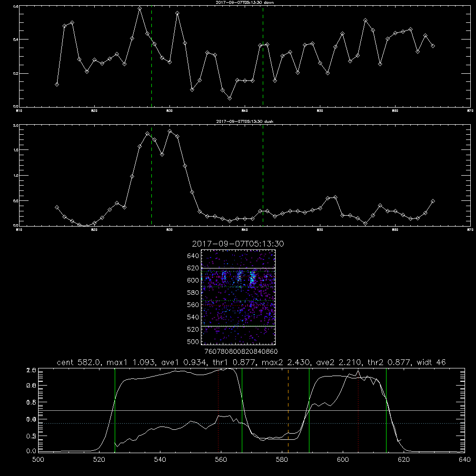
Task: Click the '540' x-axis label of the bottom plot
Action: [160, 460]
